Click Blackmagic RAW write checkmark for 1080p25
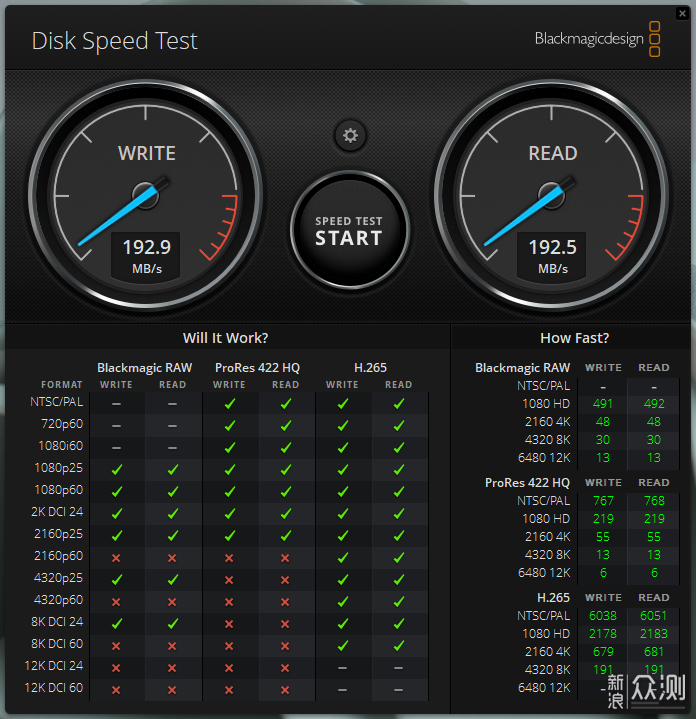Image resolution: width=696 pixels, height=719 pixels. point(117,470)
